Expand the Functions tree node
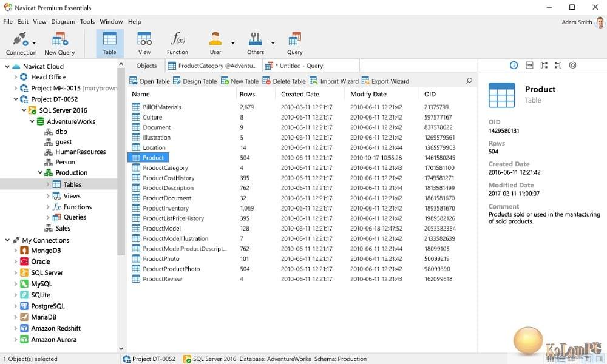The image size is (607, 364). 48,207
